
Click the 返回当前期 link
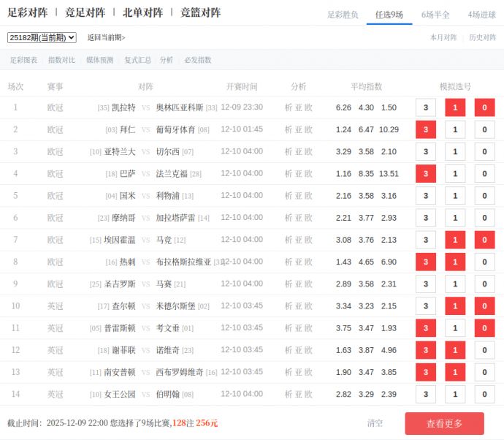coord(106,37)
